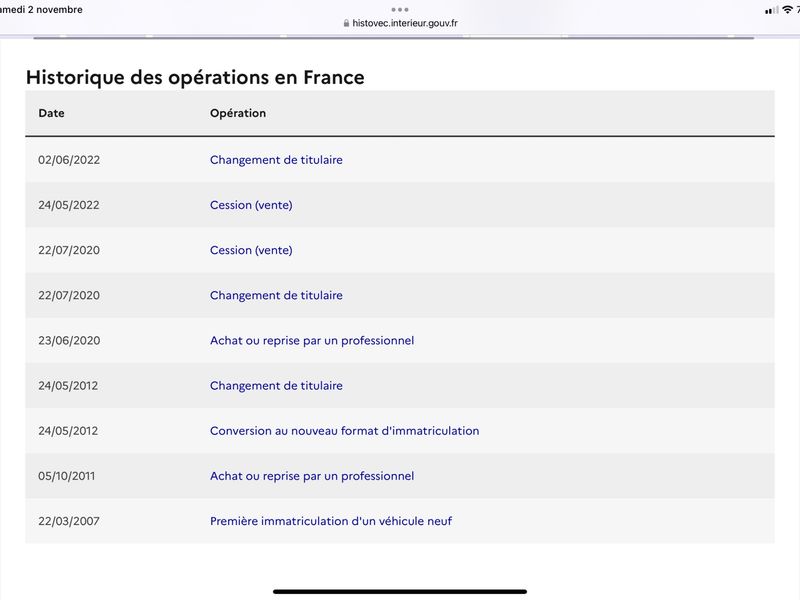Open Achat ou reprise par un professionnel 23/06/2020
Screen dimensions: 800x600
coord(312,340)
